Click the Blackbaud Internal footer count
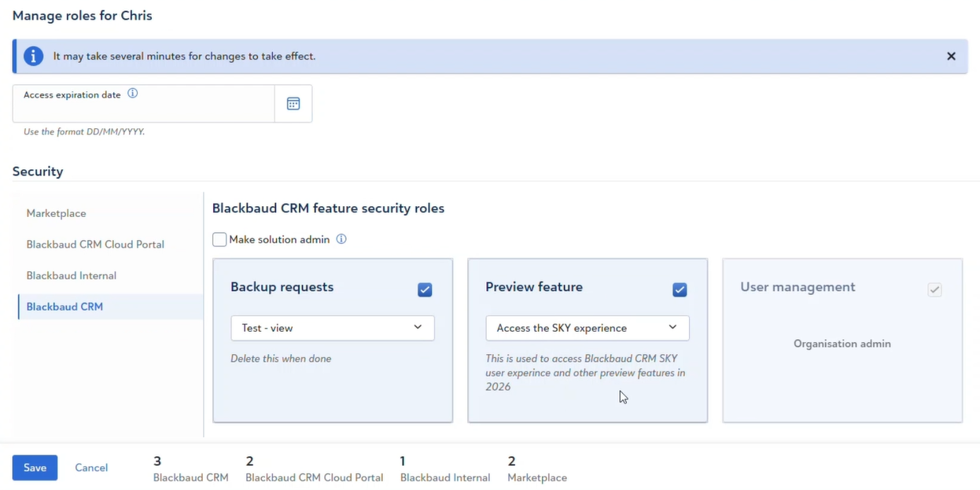This screenshot has width=980, height=490. [445, 469]
